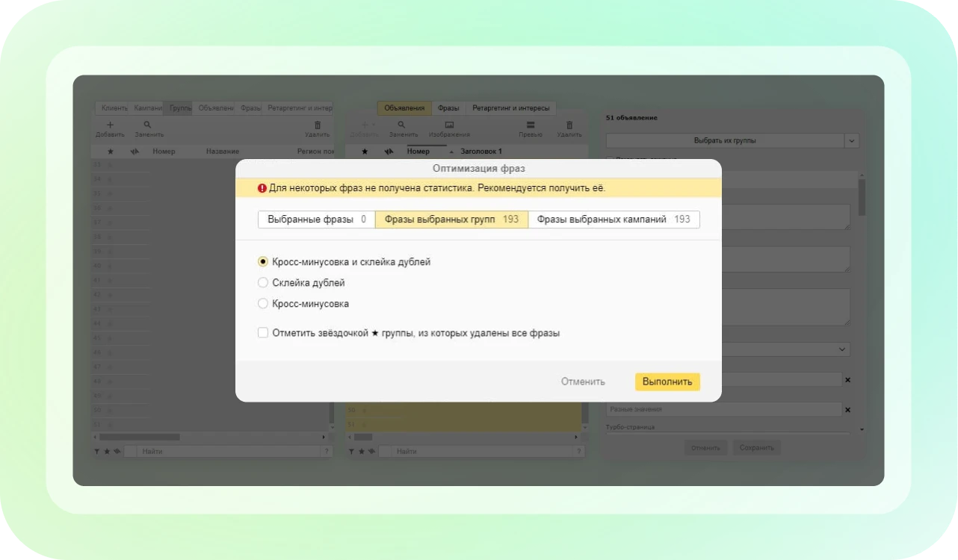
Task: Choose the Кросс-минусовка only radio option
Action: [x=263, y=304]
